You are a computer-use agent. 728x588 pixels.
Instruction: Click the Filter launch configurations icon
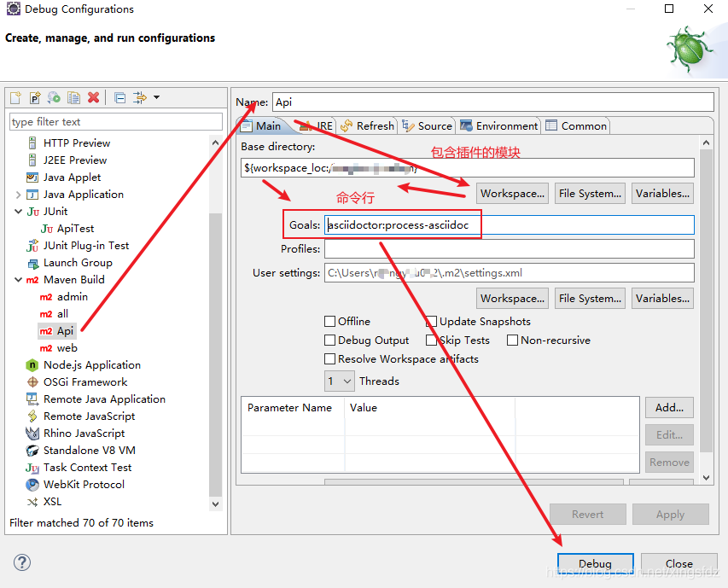coord(141,98)
